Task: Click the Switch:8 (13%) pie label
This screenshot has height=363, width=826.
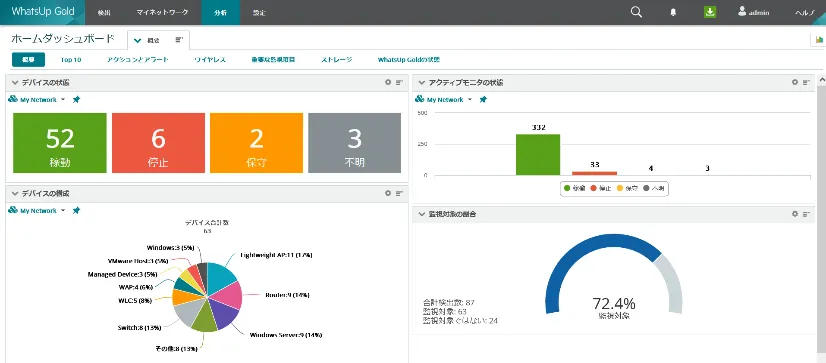Action: point(139,327)
